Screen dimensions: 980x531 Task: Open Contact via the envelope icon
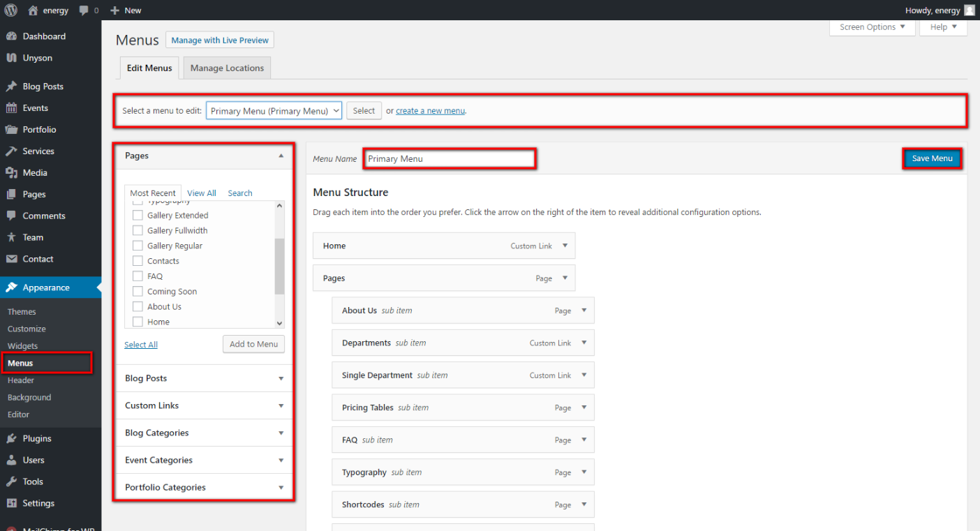[x=11, y=259]
